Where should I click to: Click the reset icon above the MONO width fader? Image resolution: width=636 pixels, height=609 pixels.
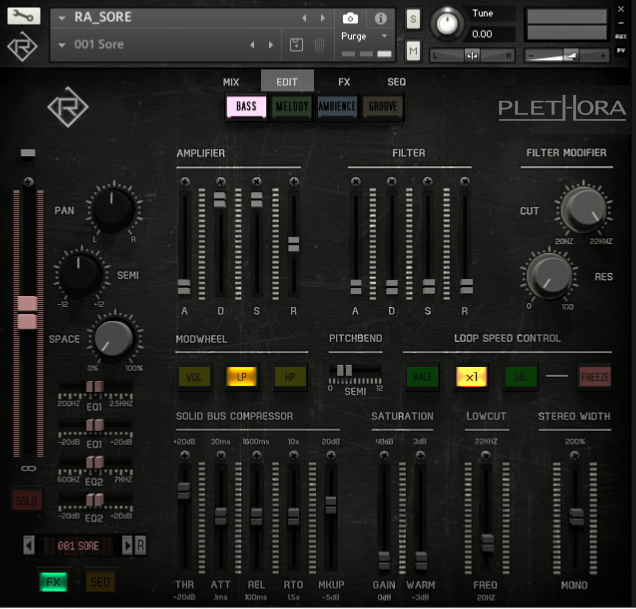click(x=574, y=456)
